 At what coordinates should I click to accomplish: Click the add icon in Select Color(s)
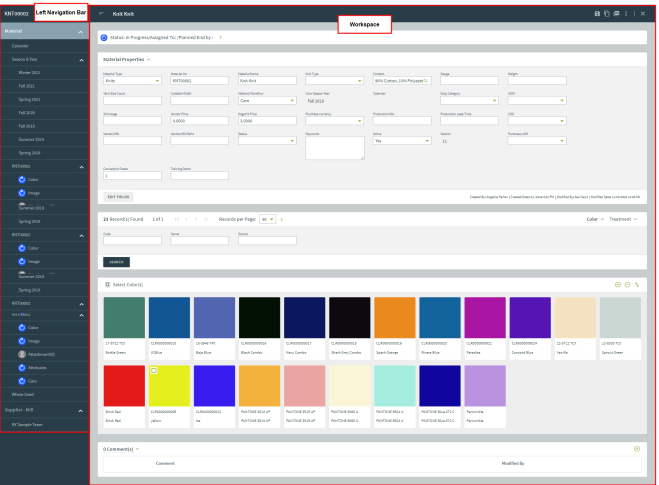(x=617, y=285)
